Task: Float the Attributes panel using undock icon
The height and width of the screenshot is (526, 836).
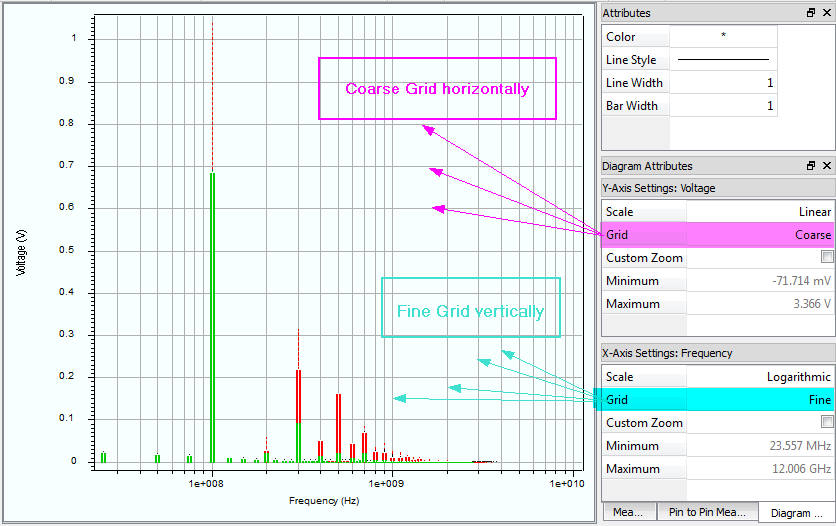Action: 811,13
